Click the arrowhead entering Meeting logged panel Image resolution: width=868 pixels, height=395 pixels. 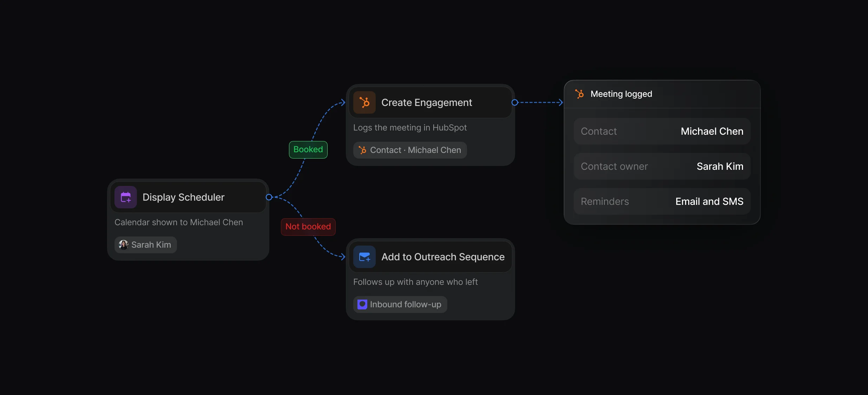(x=561, y=102)
